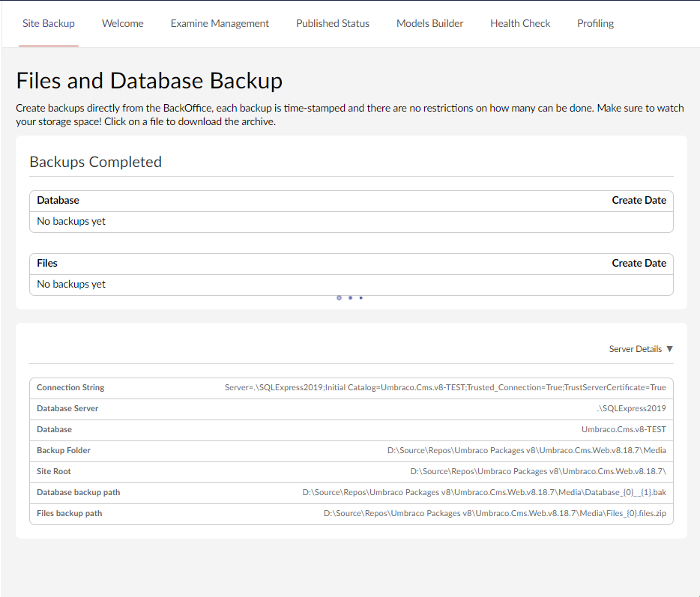Go to the Published Status tab
The image size is (700, 597).
click(333, 24)
